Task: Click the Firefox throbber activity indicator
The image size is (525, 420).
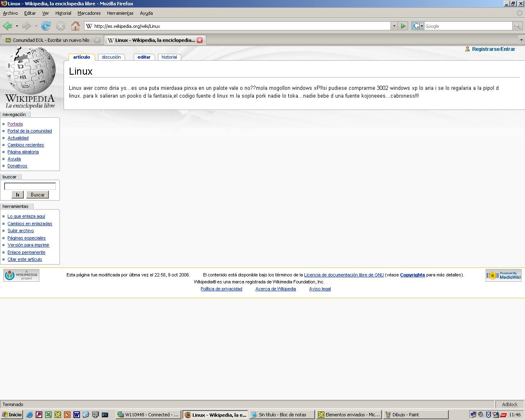Action: (x=520, y=13)
